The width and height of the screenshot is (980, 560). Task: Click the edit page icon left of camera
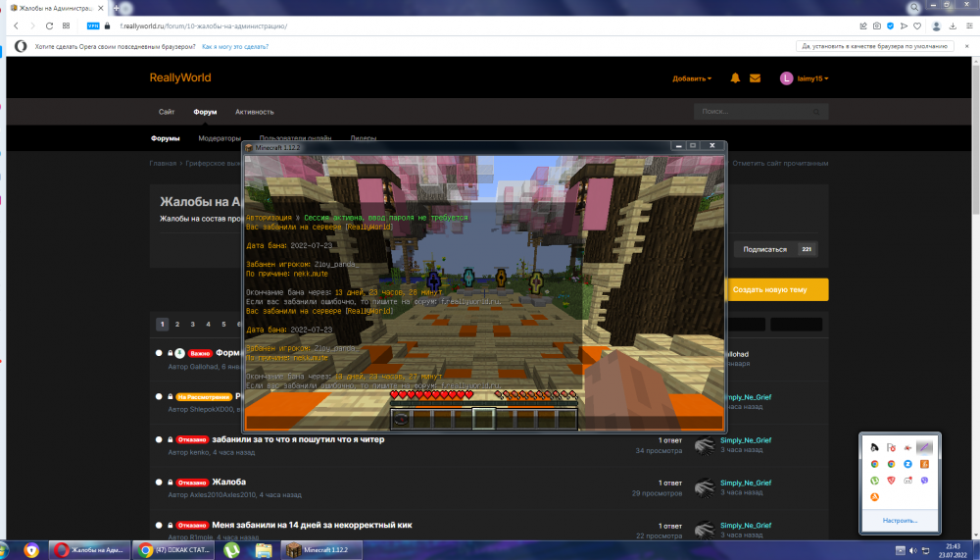863,25
